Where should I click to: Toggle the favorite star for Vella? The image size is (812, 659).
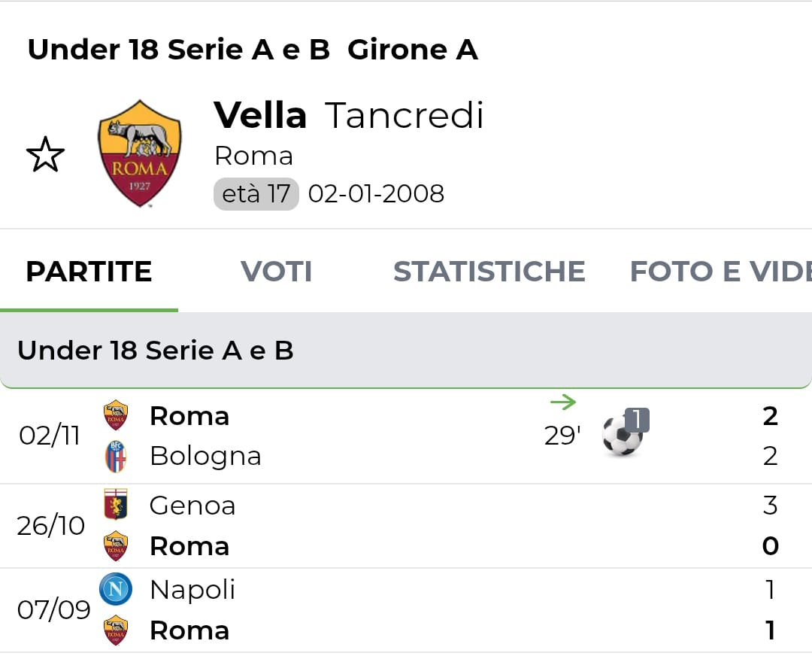45,154
